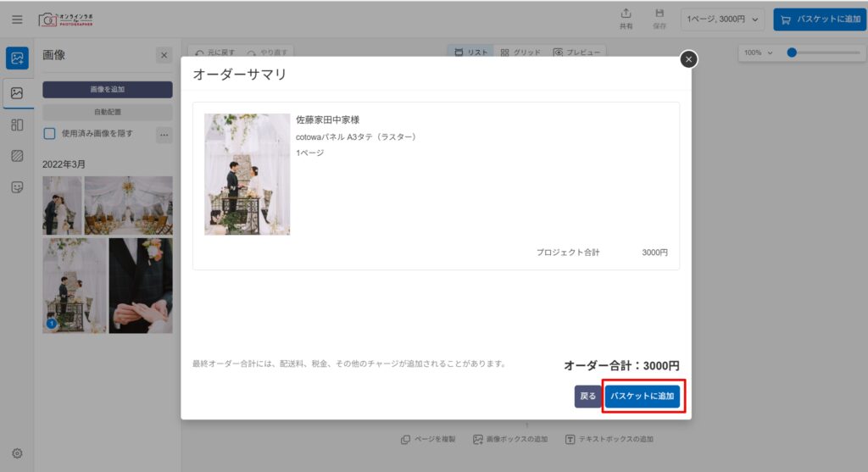This screenshot has width=868, height=472.
Task: Close the order summary dialog
Action: pos(689,58)
